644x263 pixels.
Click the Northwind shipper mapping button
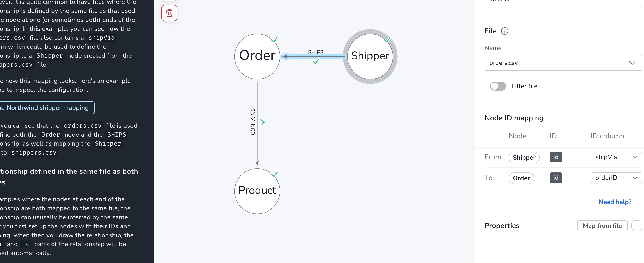click(47, 108)
